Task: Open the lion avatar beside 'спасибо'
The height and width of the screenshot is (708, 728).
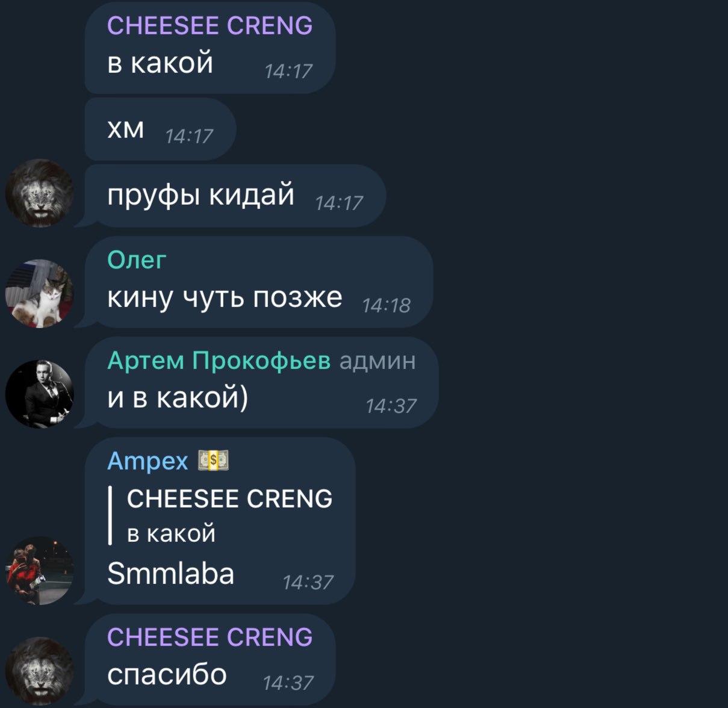Action: tap(40, 671)
